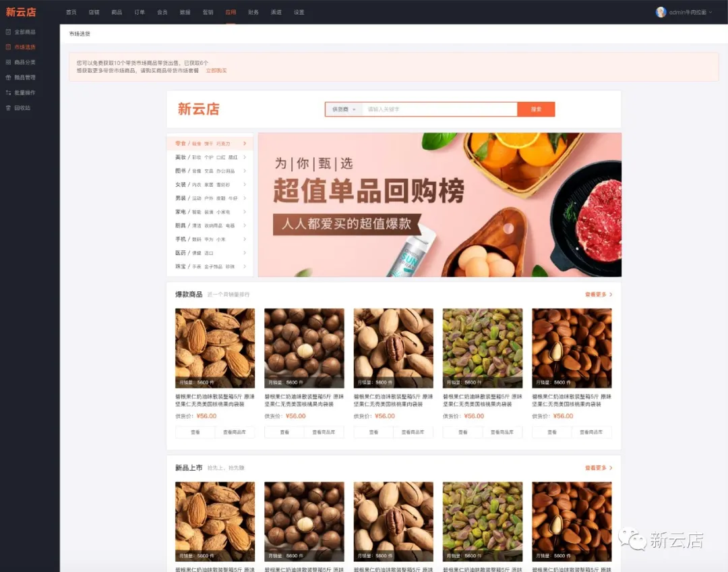Click 查看商品库 under the pecan product in 爆款商品
Viewport: 728px width, 572px height.
tap(413, 432)
